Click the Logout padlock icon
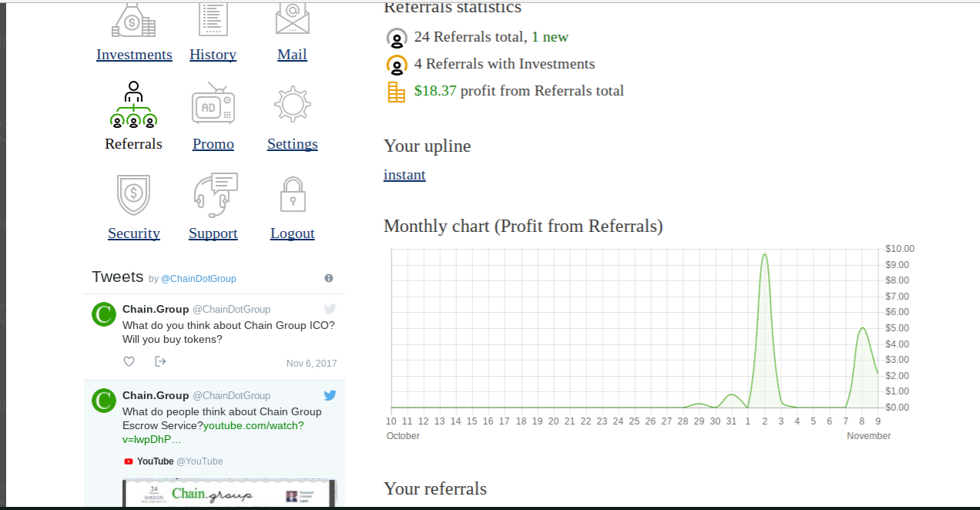The height and width of the screenshot is (510, 980). click(x=292, y=194)
